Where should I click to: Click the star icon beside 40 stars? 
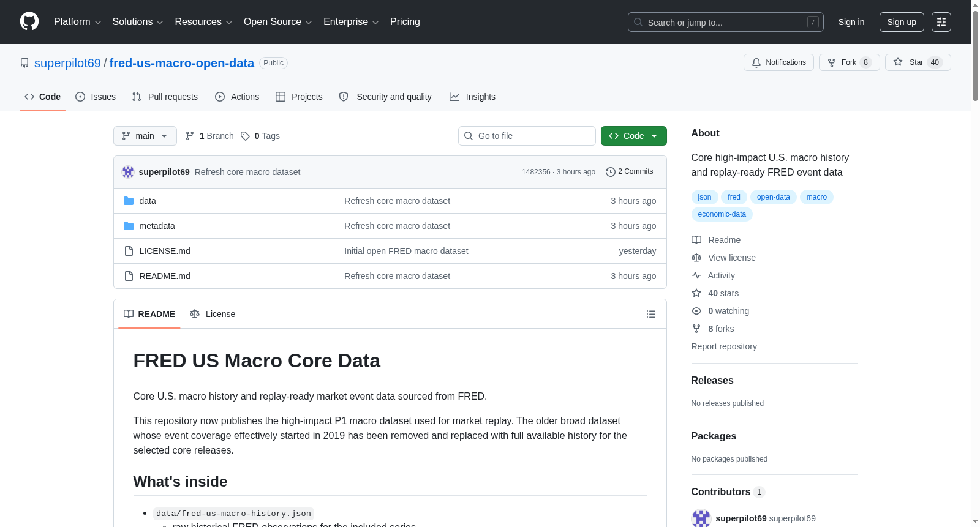[696, 293]
